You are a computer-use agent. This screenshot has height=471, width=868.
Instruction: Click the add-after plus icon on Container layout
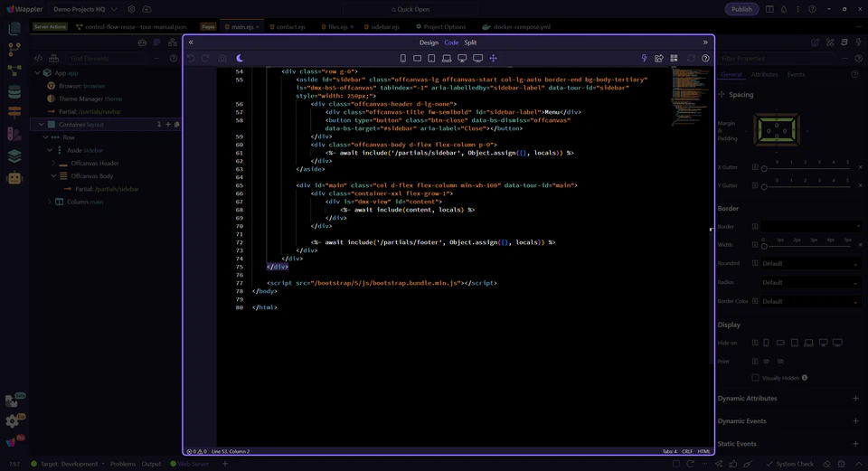point(168,125)
